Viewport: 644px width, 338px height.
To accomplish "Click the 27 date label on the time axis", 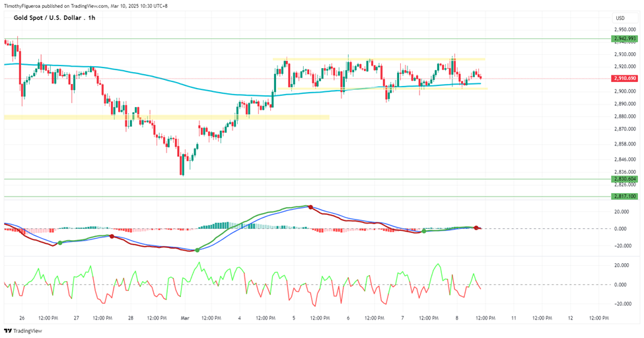I will pyautogui.click(x=77, y=318).
